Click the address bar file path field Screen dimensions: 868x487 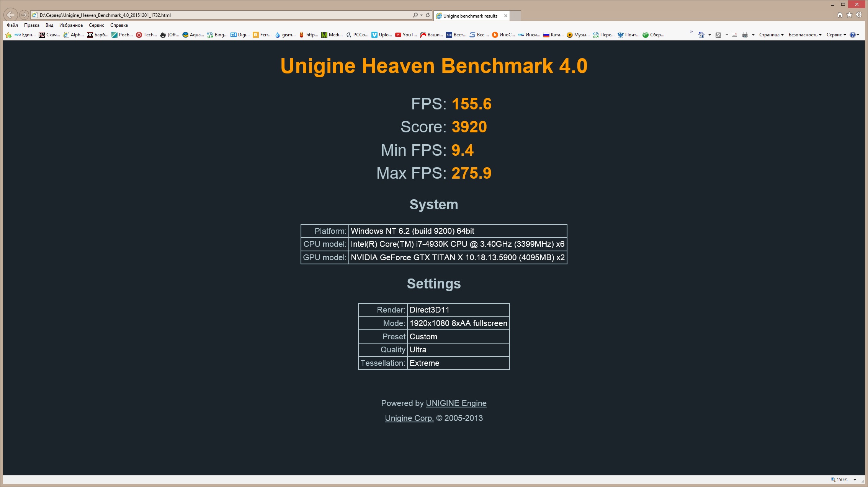point(222,15)
